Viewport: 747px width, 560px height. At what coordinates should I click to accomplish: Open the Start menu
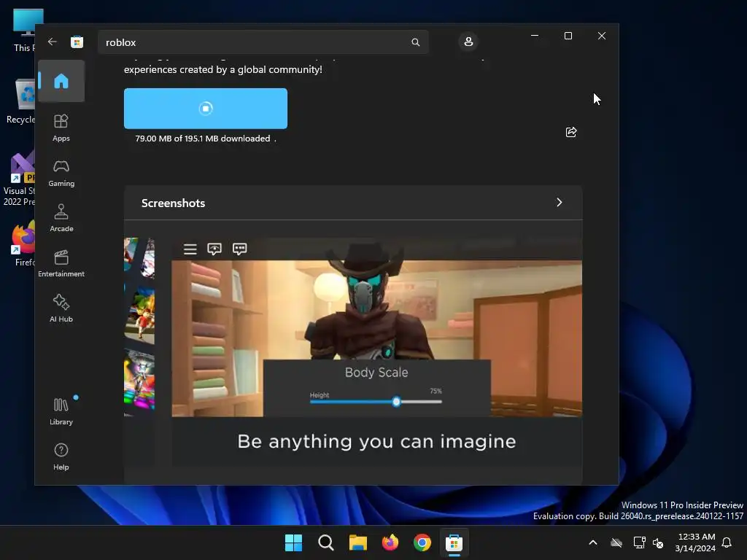coord(293,542)
